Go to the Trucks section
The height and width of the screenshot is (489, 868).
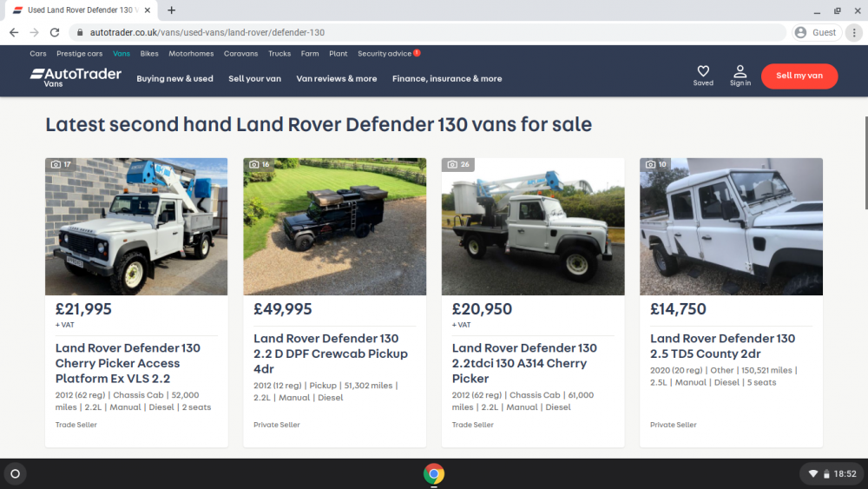[279, 54]
